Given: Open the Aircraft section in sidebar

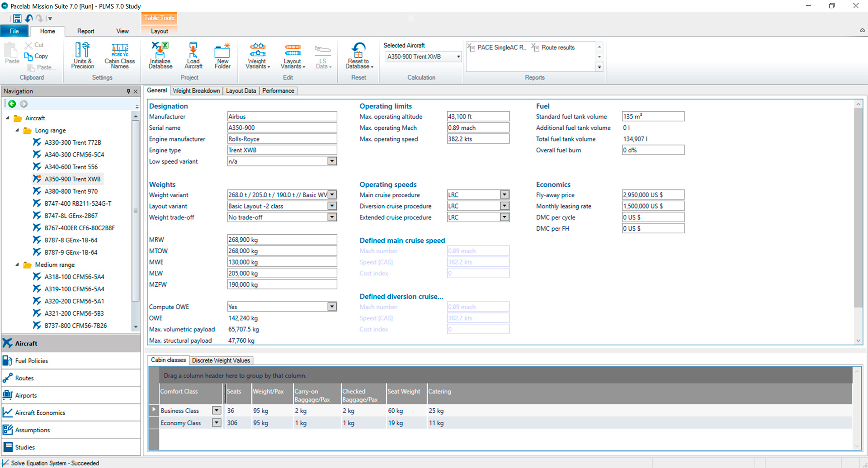Looking at the screenshot, I should pyautogui.click(x=71, y=344).
